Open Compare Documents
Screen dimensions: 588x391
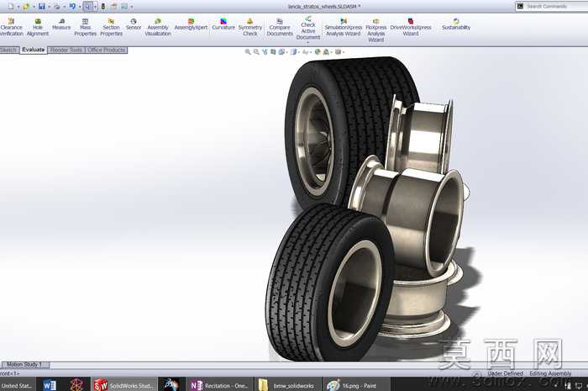(280, 28)
